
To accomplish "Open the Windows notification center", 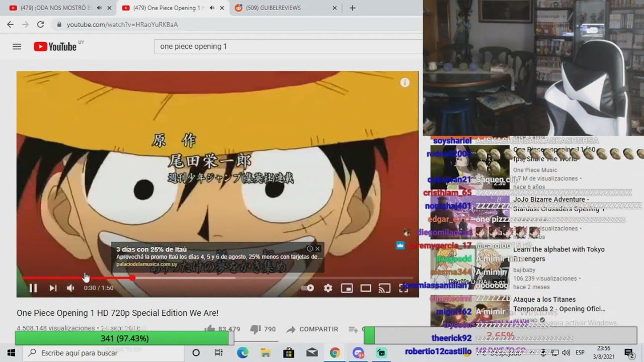I will pos(628,353).
